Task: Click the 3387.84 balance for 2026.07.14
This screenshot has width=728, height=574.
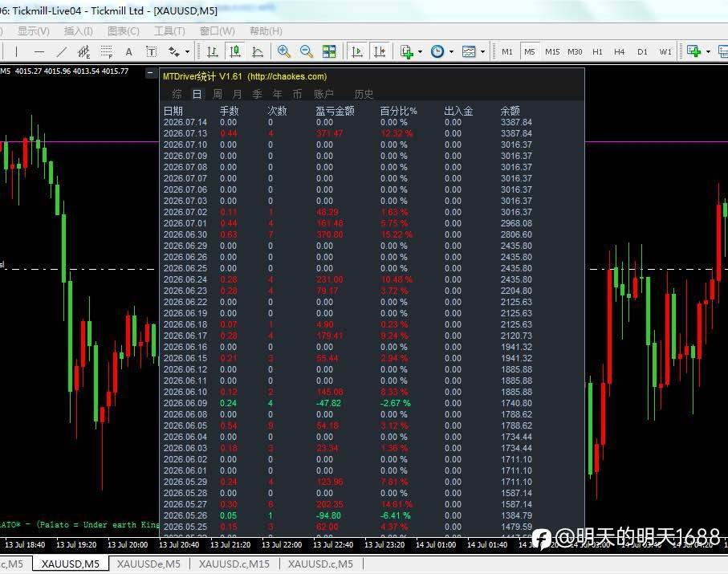Action: coord(516,123)
